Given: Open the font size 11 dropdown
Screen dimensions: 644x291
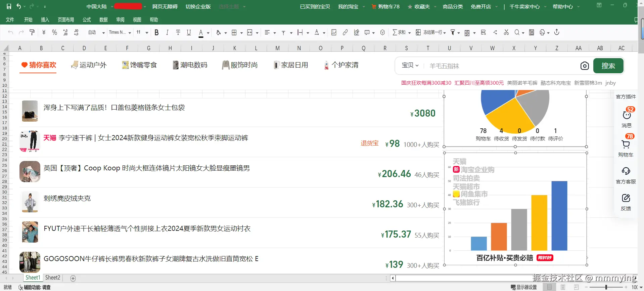Looking at the screenshot, I should tap(142, 32).
